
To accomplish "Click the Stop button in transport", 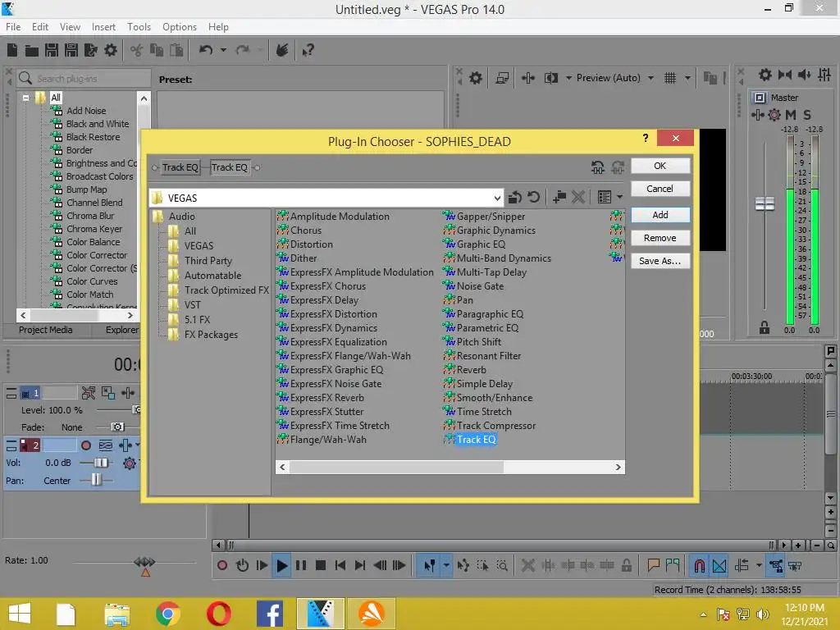I will click(x=321, y=565).
